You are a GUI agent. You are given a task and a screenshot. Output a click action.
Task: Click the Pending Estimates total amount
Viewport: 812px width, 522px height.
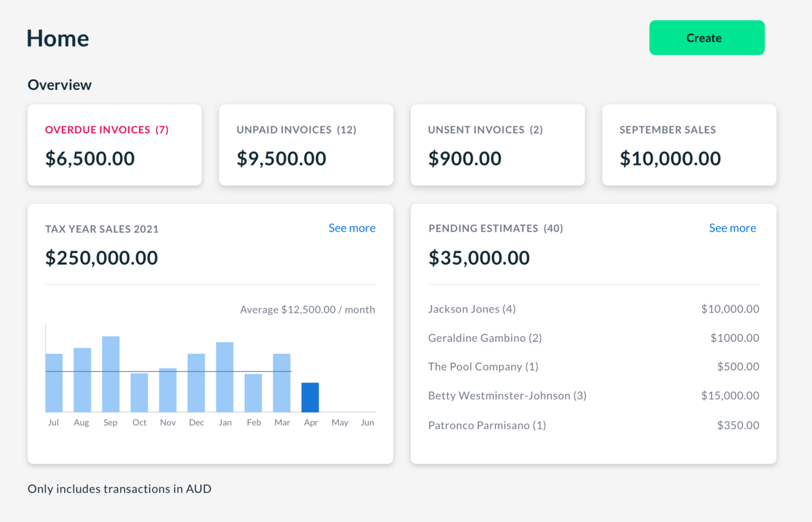pyautogui.click(x=478, y=257)
